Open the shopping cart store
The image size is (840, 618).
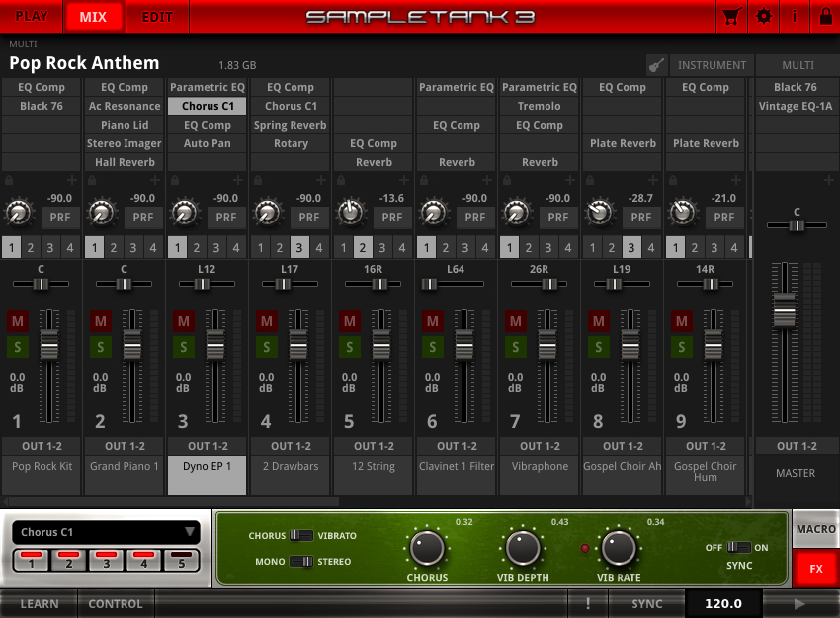point(731,17)
